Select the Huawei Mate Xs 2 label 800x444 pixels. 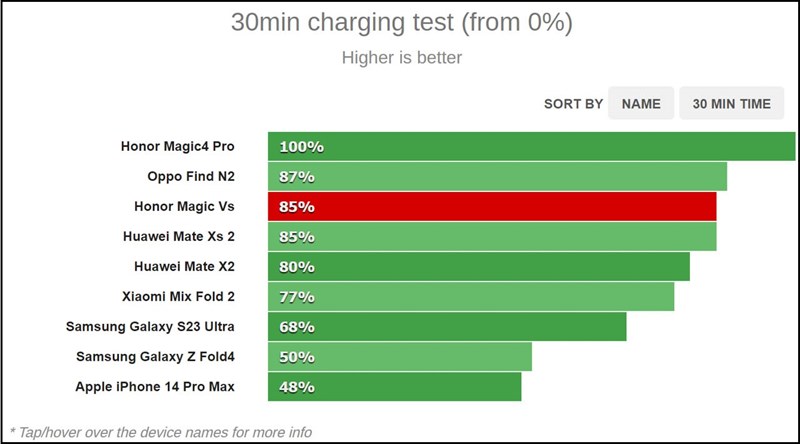(179, 237)
